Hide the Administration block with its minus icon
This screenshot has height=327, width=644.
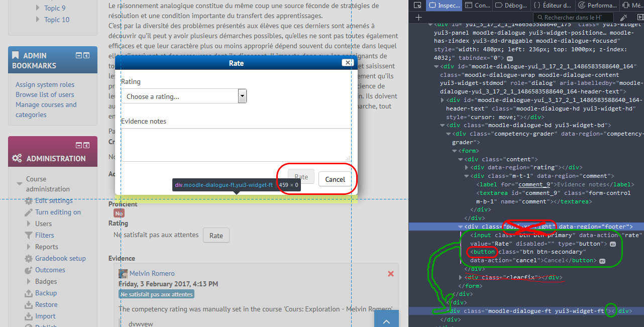tap(79, 145)
